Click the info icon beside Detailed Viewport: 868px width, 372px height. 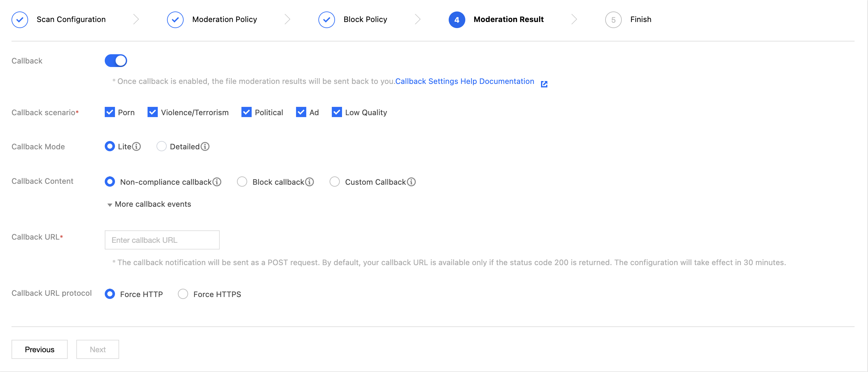point(205,146)
